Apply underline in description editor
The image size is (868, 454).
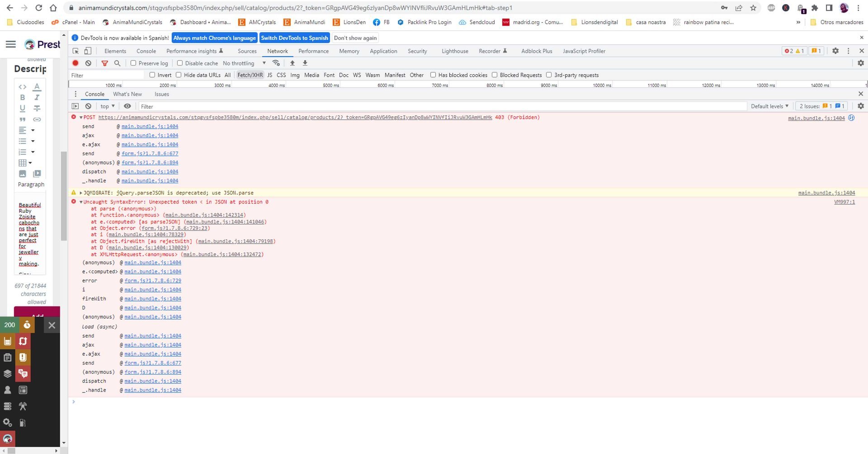(x=22, y=109)
